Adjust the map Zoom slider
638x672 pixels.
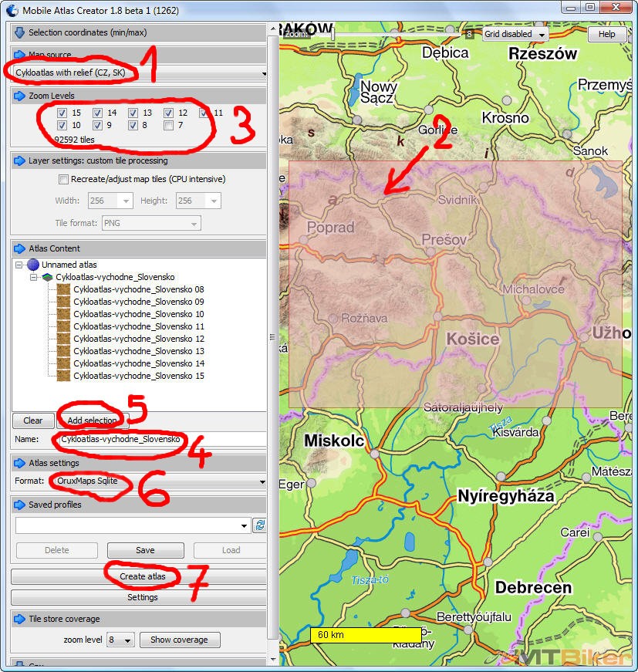[x=333, y=34]
